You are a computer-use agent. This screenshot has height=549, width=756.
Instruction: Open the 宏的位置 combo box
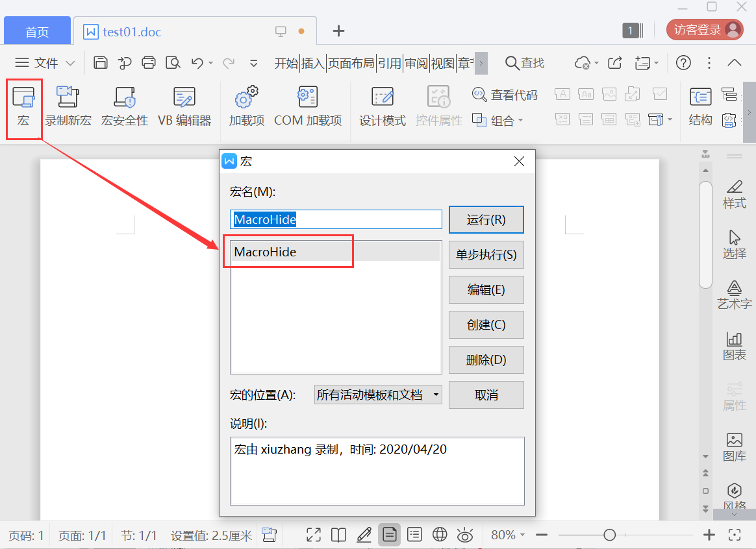378,395
